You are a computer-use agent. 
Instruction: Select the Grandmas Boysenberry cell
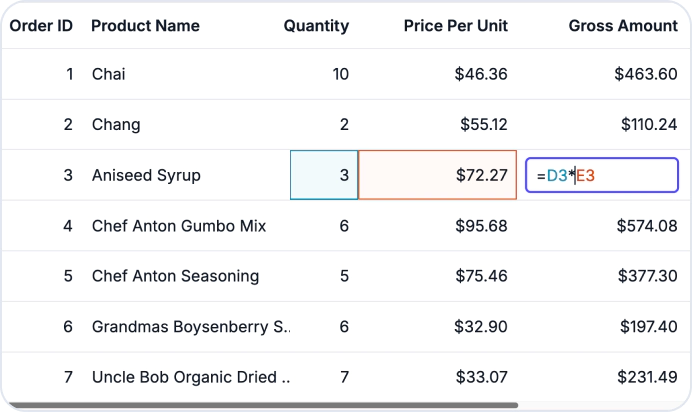(190, 327)
